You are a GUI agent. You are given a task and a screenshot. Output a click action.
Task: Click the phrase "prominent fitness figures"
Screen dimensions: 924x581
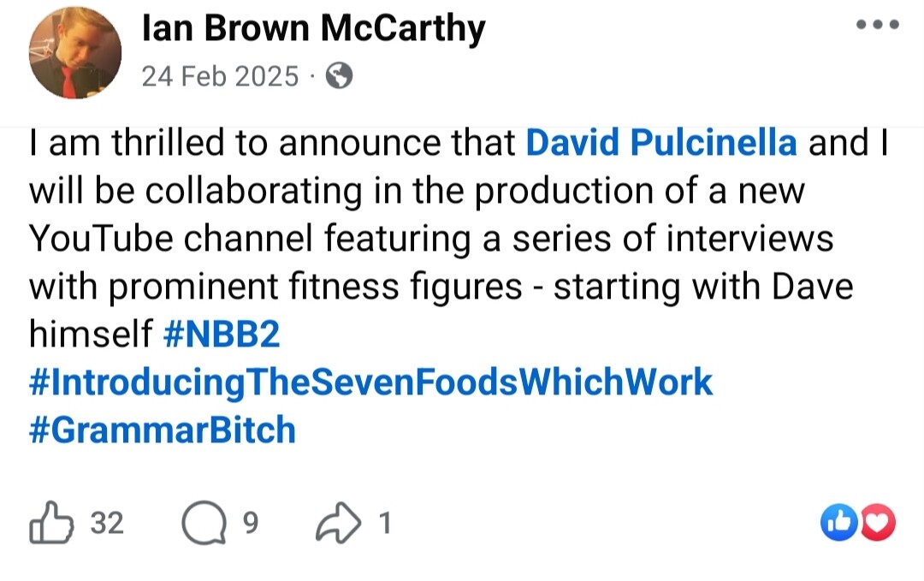315,287
